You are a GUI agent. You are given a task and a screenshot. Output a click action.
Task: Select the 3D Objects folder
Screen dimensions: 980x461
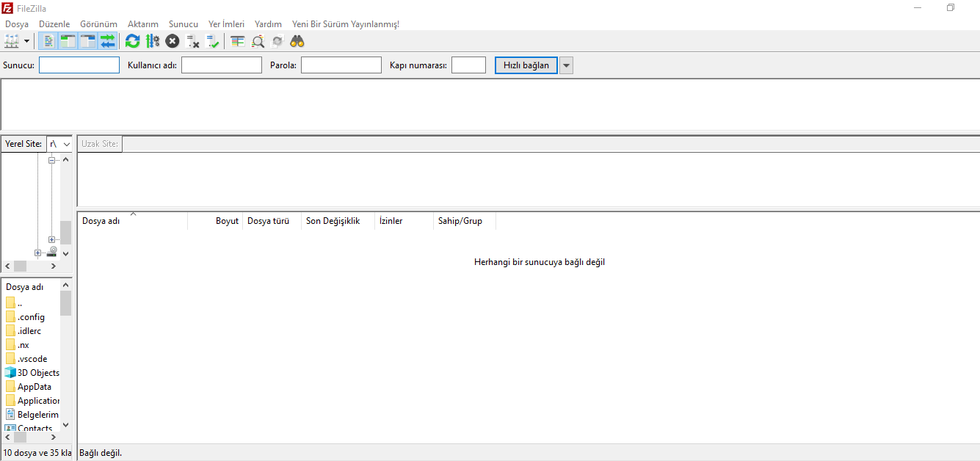click(32, 373)
